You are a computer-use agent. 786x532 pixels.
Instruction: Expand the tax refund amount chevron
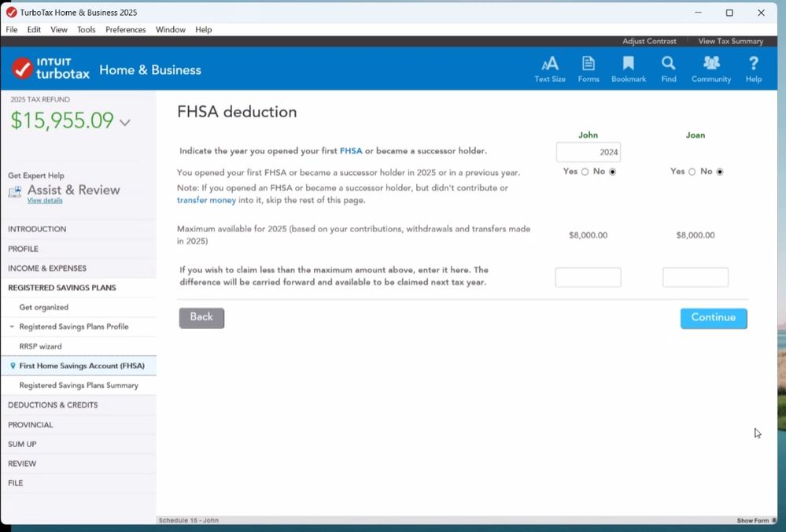coord(124,122)
